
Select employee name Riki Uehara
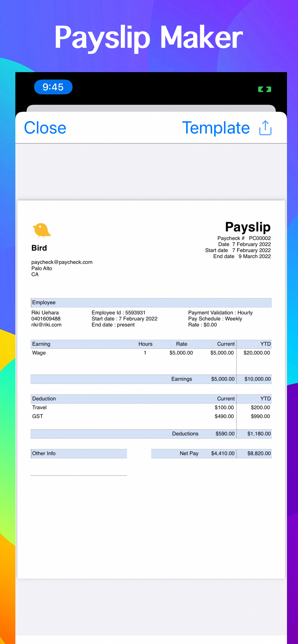coord(45,312)
